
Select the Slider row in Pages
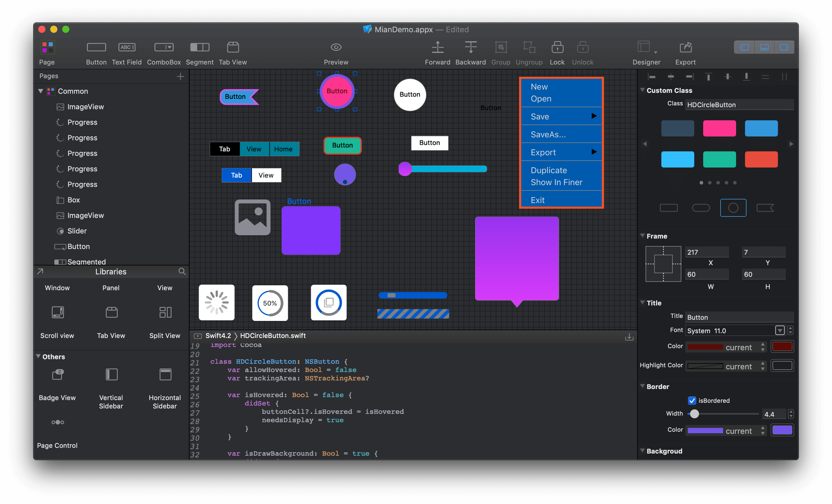[111, 231]
